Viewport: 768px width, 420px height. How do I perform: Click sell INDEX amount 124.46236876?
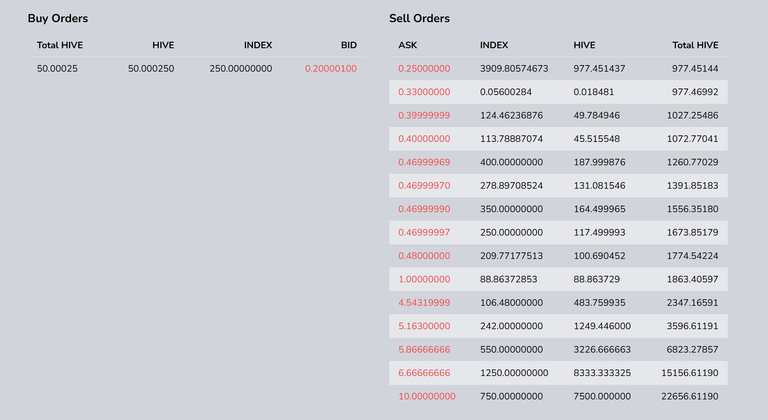[x=511, y=116]
